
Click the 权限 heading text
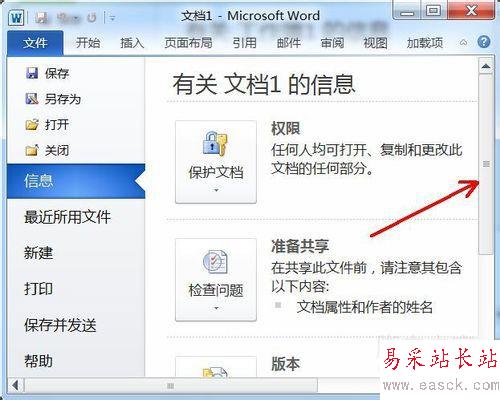coord(286,129)
